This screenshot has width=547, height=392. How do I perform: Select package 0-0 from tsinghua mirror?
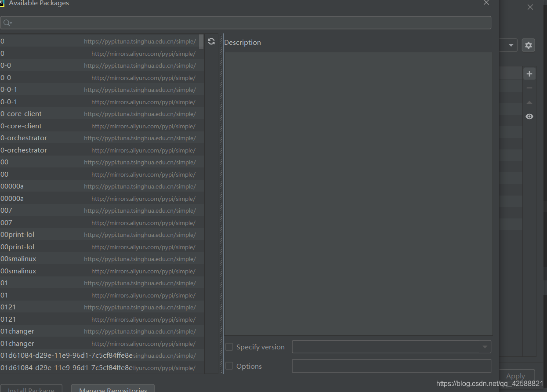(x=99, y=65)
